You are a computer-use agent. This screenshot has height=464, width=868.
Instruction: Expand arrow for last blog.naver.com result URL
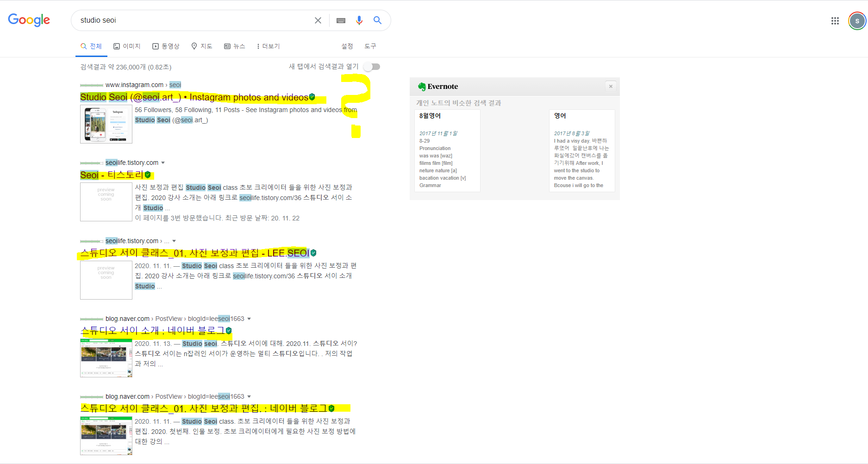tap(249, 396)
